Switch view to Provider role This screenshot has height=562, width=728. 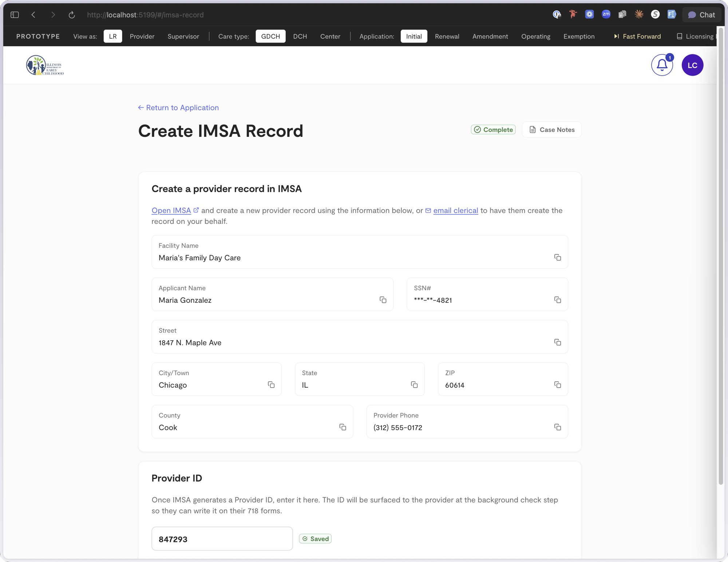[142, 36]
